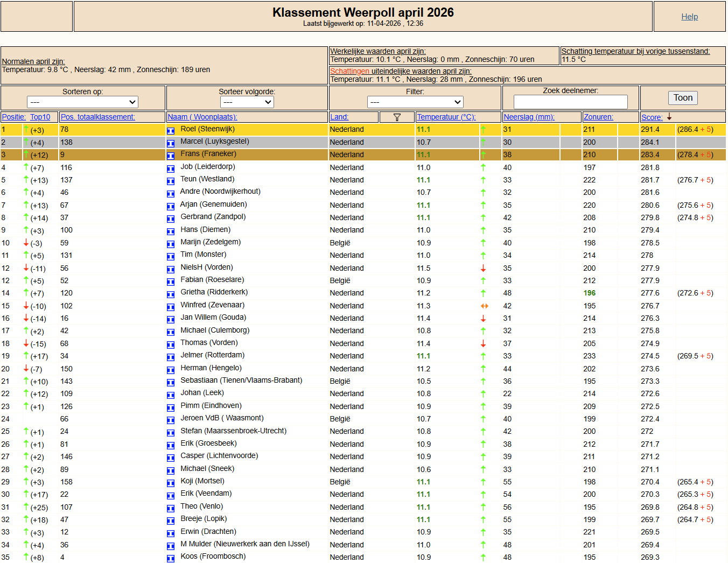Click the red Schattingen link
This screenshot has width=728, height=563.
click(x=349, y=71)
